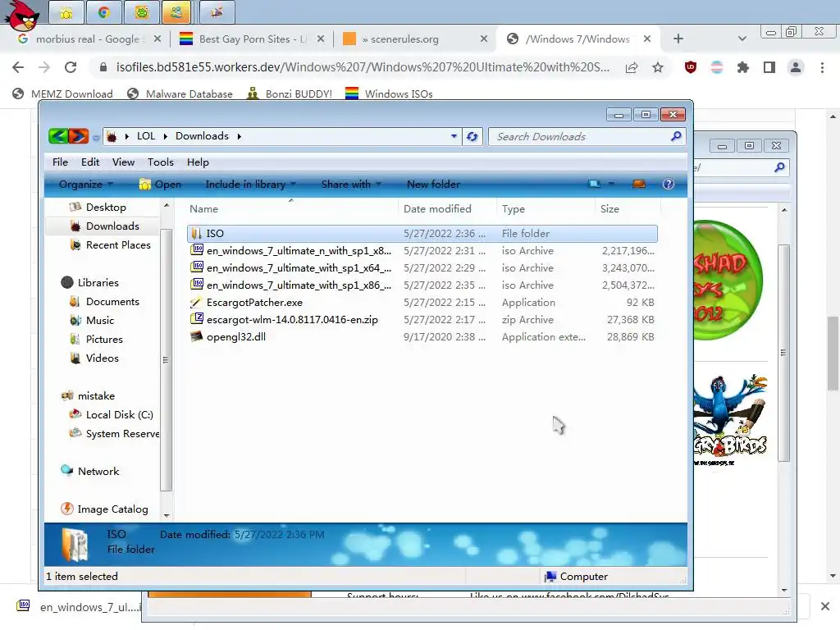Open the tab search chevron in Chrome
This screenshot has width=840, height=630.
(x=742, y=39)
